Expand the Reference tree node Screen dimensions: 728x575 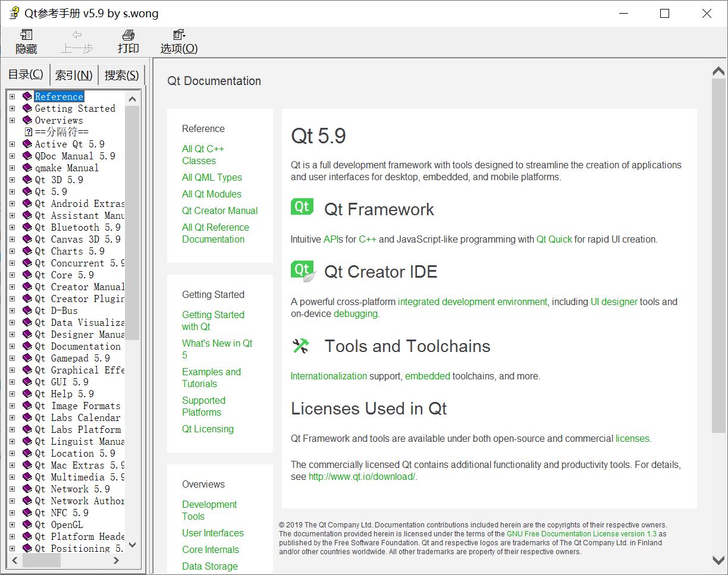pyautogui.click(x=12, y=96)
